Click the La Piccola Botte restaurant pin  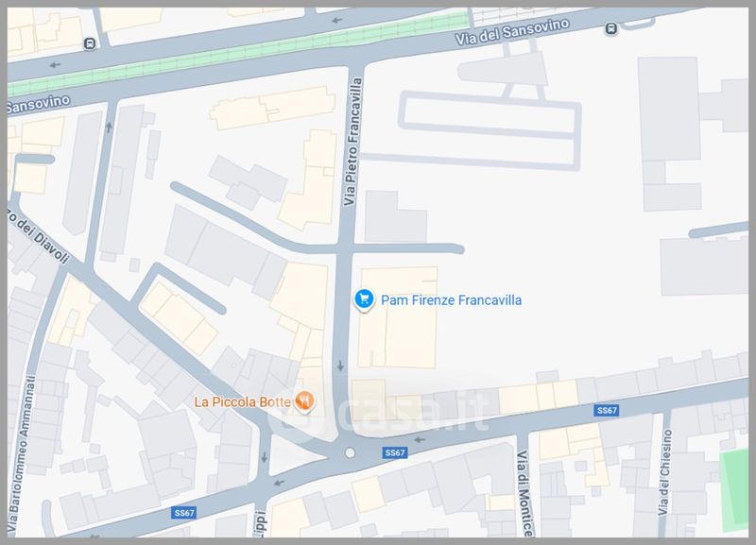(x=304, y=401)
